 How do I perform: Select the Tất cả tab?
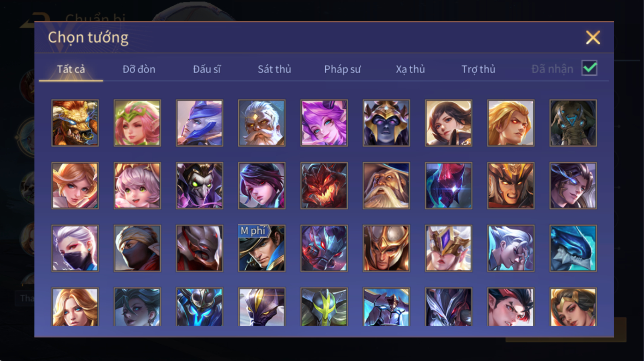71,69
